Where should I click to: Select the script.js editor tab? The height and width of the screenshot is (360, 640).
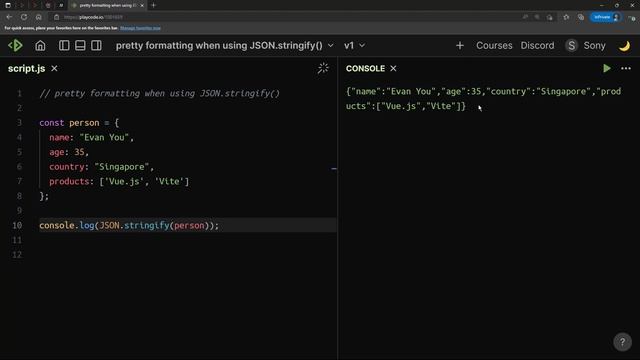pos(27,68)
